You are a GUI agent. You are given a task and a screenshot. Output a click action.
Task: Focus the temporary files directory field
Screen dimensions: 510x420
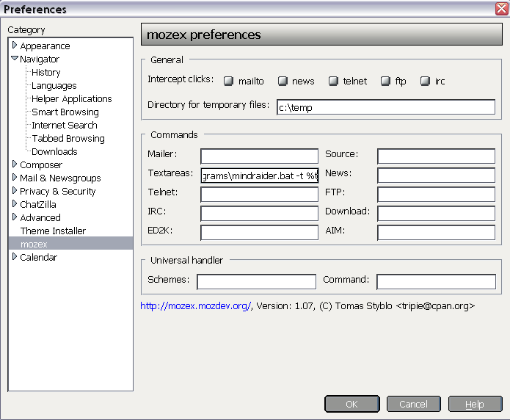386,107
